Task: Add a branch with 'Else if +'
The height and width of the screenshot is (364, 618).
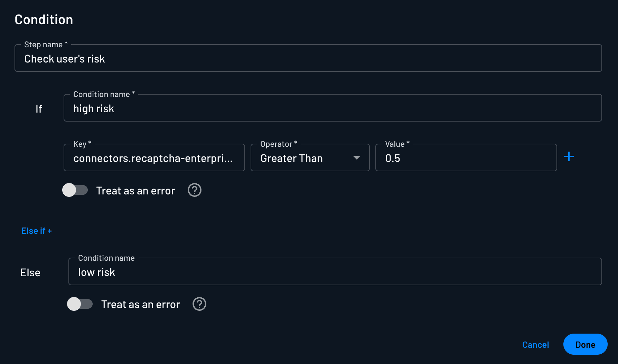Action: (x=37, y=231)
